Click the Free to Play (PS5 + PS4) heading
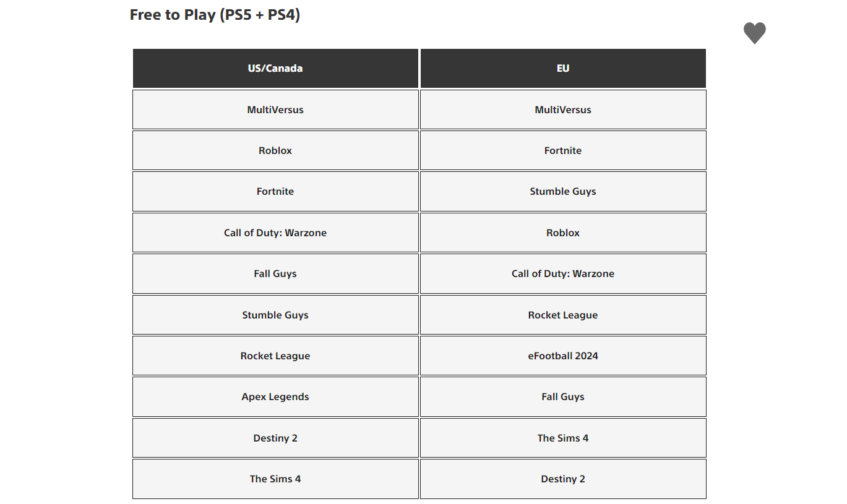The width and height of the screenshot is (847, 504). tap(215, 15)
